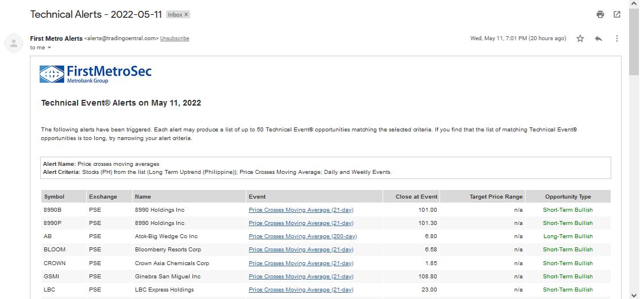Click the vertical scrollbar thumb
This screenshot has height=299, width=644.
[x=635, y=41]
